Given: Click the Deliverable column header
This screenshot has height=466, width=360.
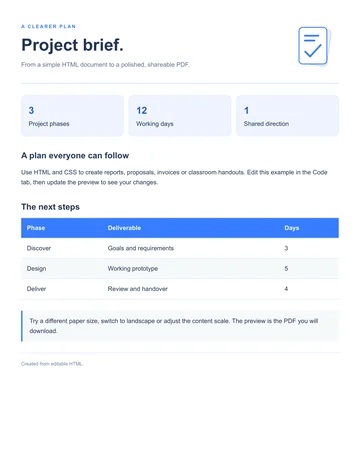Looking at the screenshot, I should pyautogui.click(x=124, y=228).
